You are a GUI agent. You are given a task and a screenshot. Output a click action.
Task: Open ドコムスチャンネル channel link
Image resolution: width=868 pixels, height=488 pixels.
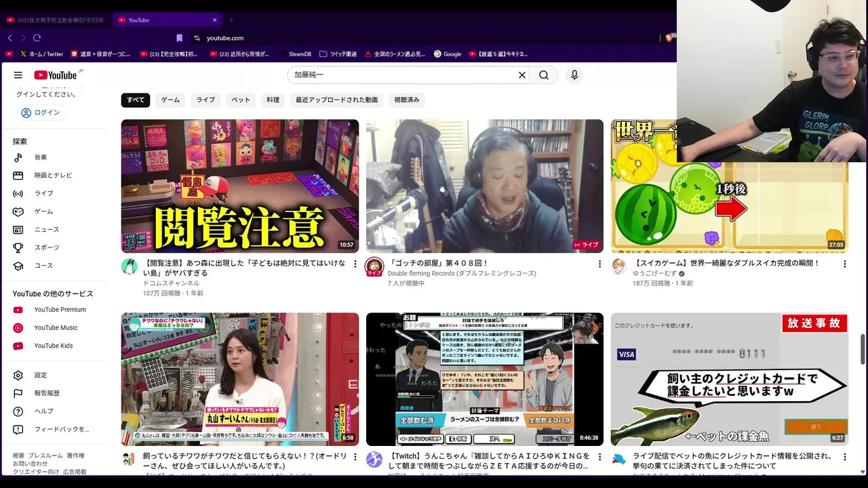[x=171, y=283]
